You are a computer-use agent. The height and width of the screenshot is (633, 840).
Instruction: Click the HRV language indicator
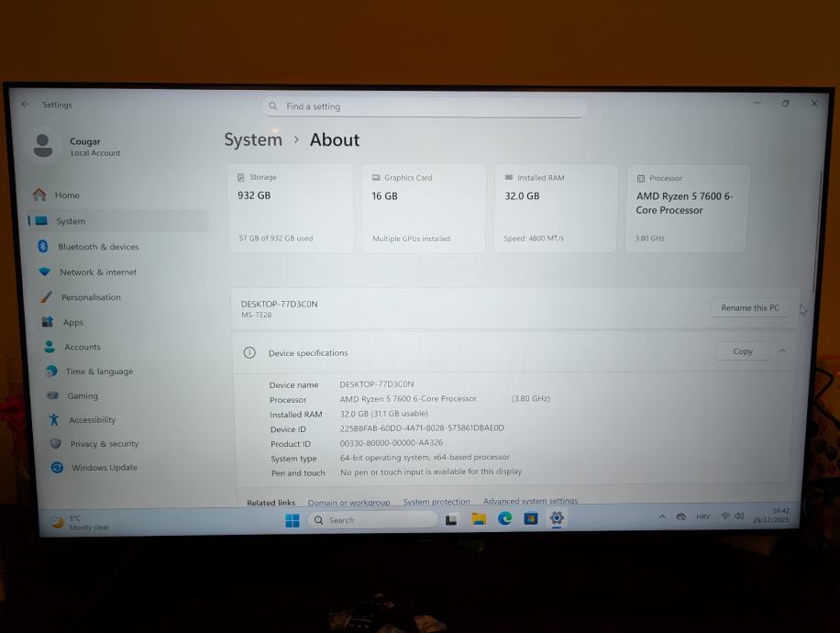click(x=702, y=516)
